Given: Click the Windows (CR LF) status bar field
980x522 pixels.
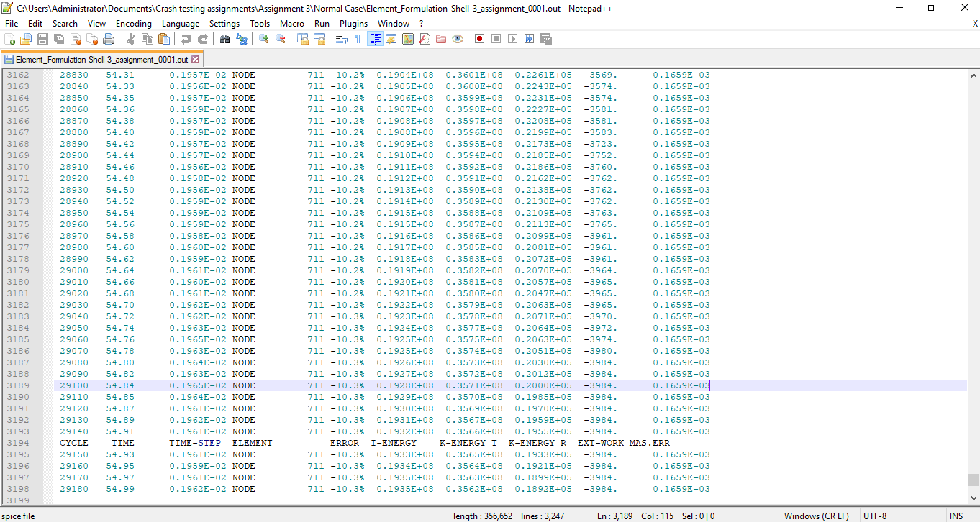Looking at the screenshot, I should (x=816, y=516).
